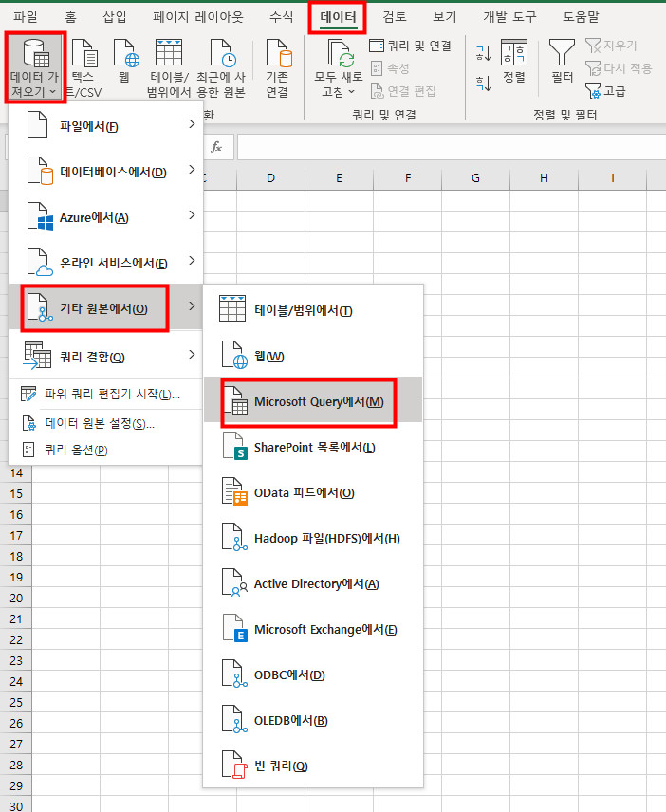Choose 웹(W) in the submenu
This screenshot has height=812, width=666.
tap(313, 355)
